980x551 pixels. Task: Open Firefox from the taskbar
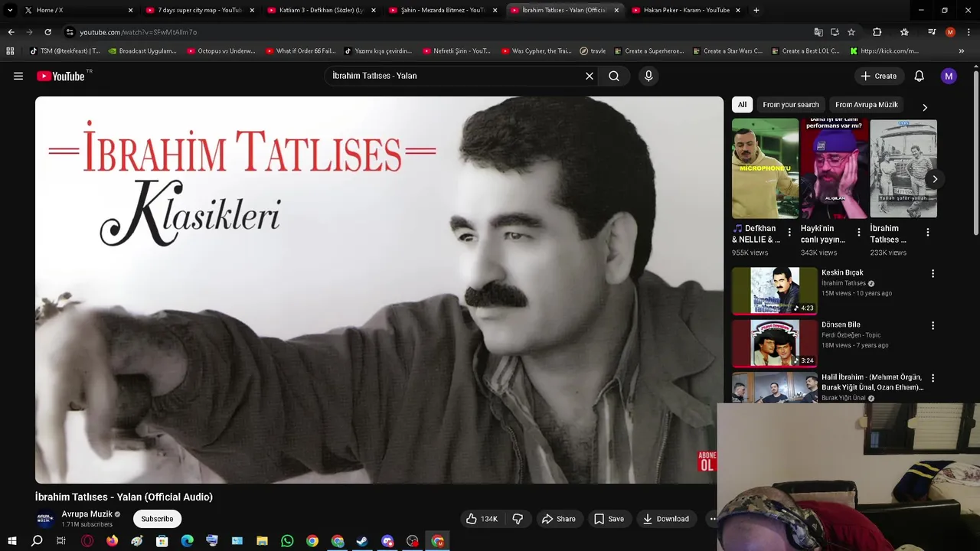[112, 541]
